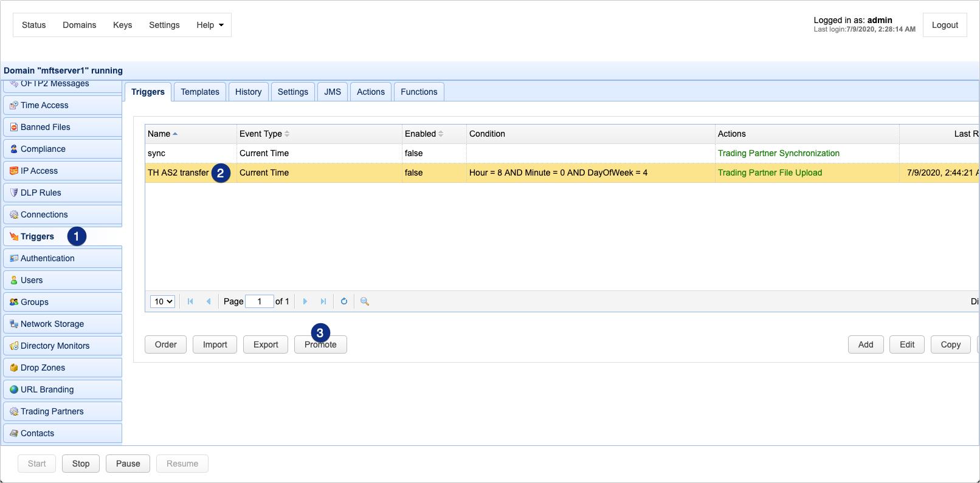Open the Status menu item
The image size is (980, 483).
coord(34,25)
